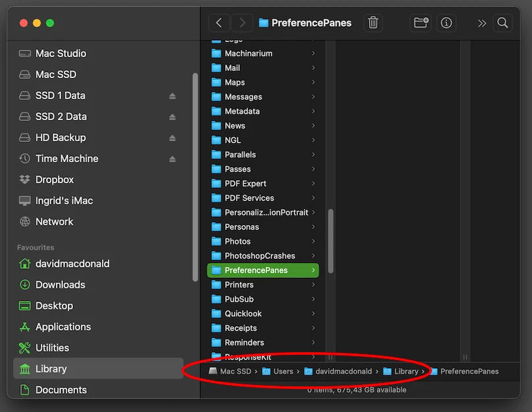Eject HD Backup
Screen dimensions: 532x412
(172, 138)
